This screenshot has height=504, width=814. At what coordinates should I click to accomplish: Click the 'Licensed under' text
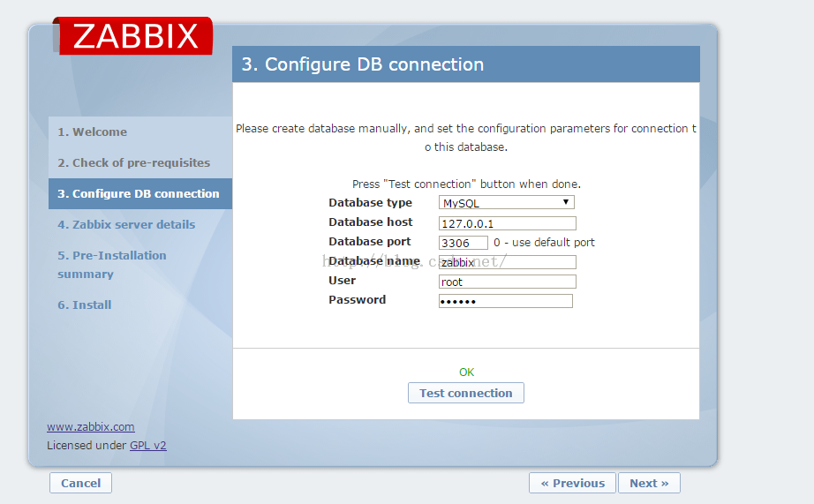[87, 446]
